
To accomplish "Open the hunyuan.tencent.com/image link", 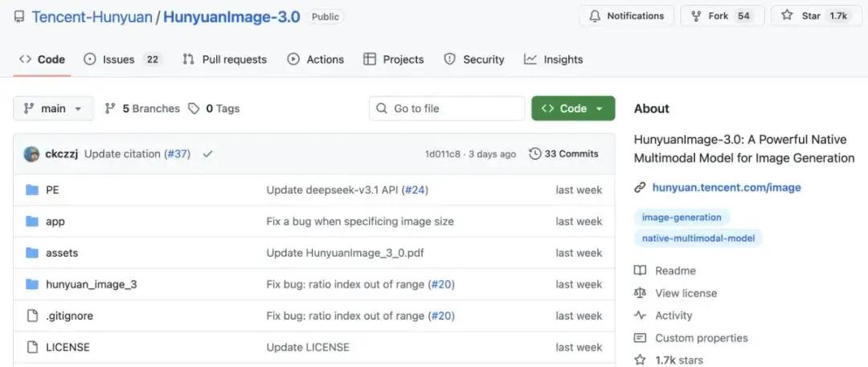I will tap(726, 187).
